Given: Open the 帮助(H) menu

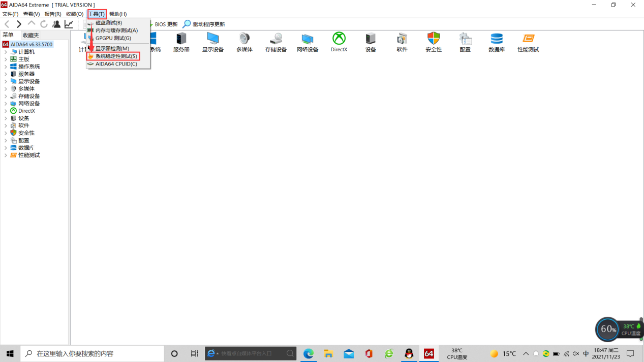Looking at the screenshot, I should pyautogui.click(x=118, y=14).
